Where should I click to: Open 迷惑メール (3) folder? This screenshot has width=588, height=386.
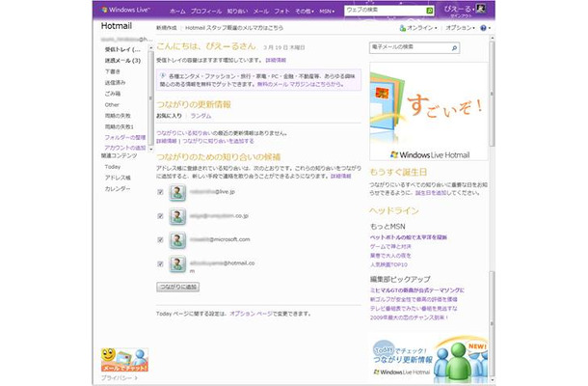pos(122,61)
